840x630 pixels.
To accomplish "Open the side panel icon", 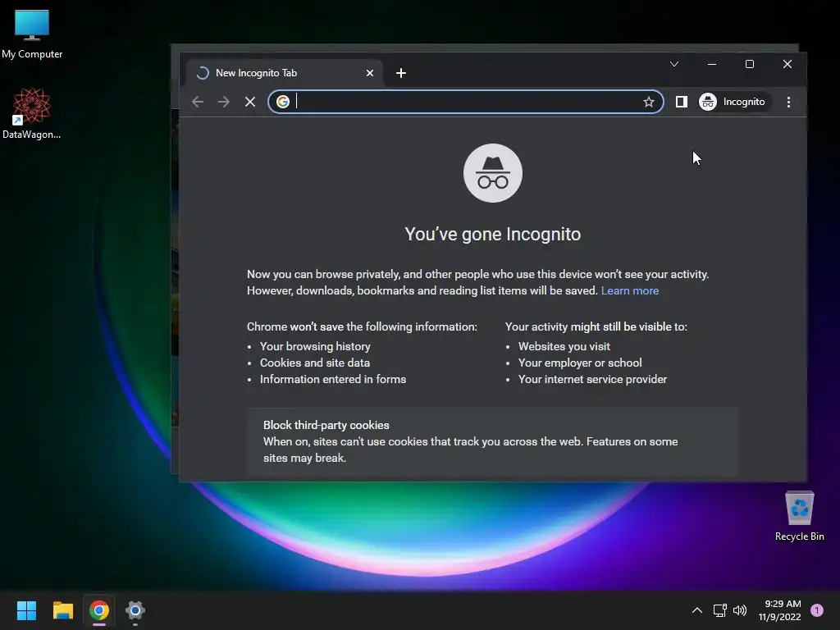I will (x=681, y=102).
